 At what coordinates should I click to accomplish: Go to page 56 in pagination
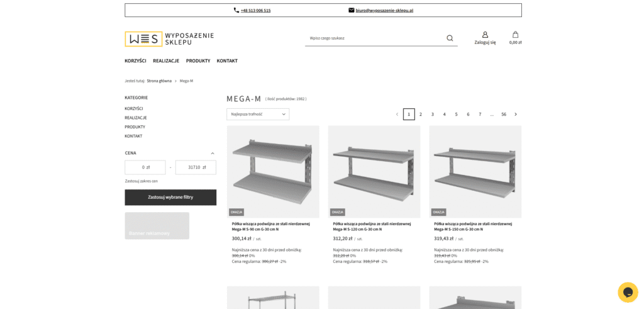pyautogui.click(x=504, y=114)
